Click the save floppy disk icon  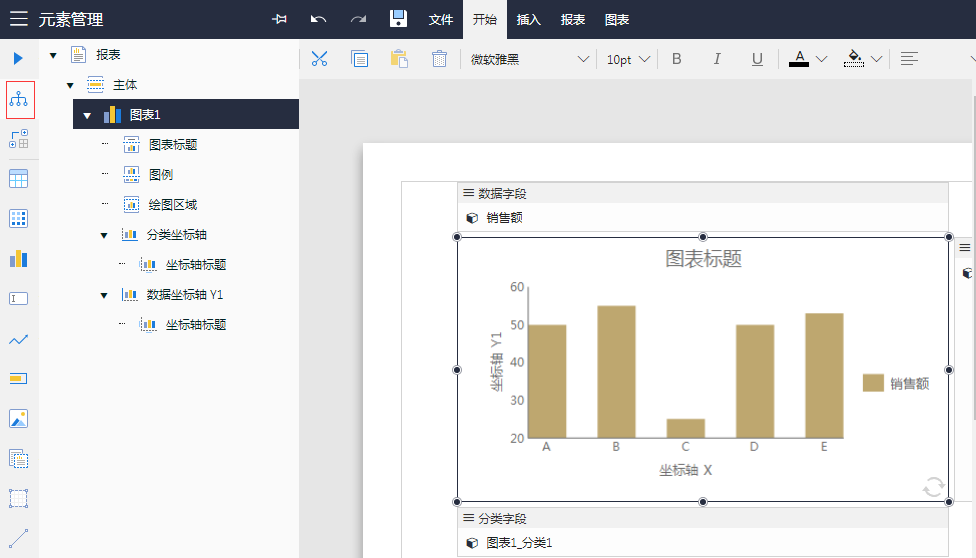tap(398, 19)
